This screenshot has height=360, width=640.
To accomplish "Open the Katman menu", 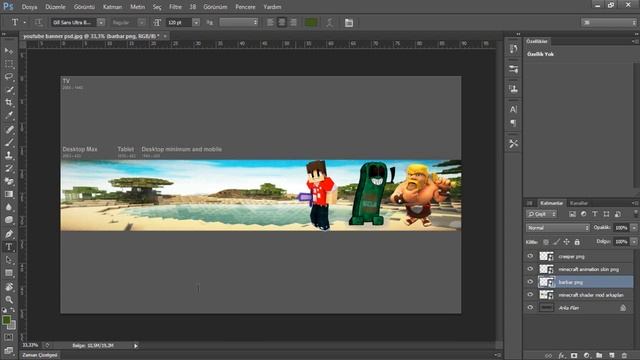I will click(112, 7).
